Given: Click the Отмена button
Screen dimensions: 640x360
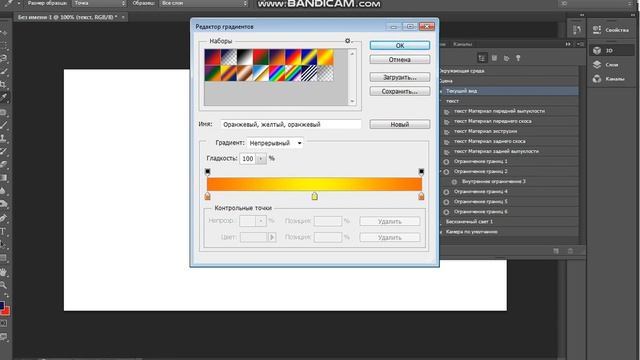Looking at the screenshot, I should 400,60.
